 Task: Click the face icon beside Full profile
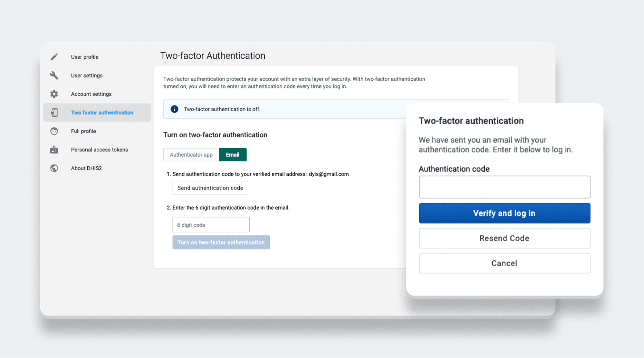(x=54, y=131)
